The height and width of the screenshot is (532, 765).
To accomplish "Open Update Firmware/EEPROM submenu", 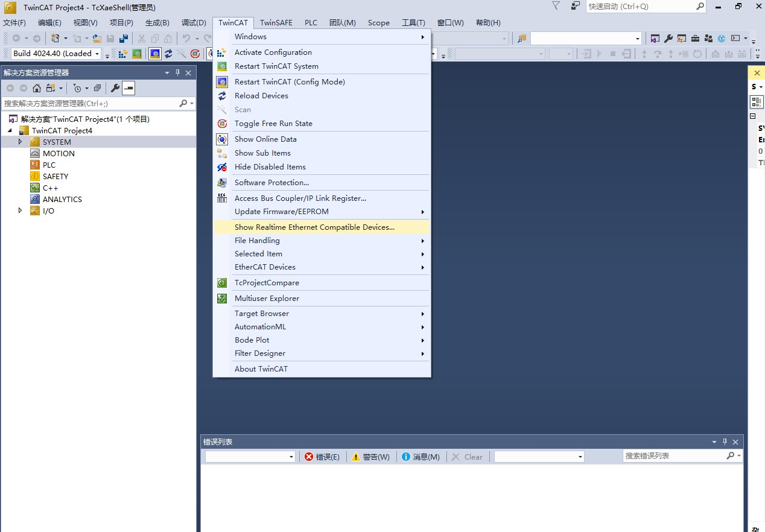I will 322,212.
